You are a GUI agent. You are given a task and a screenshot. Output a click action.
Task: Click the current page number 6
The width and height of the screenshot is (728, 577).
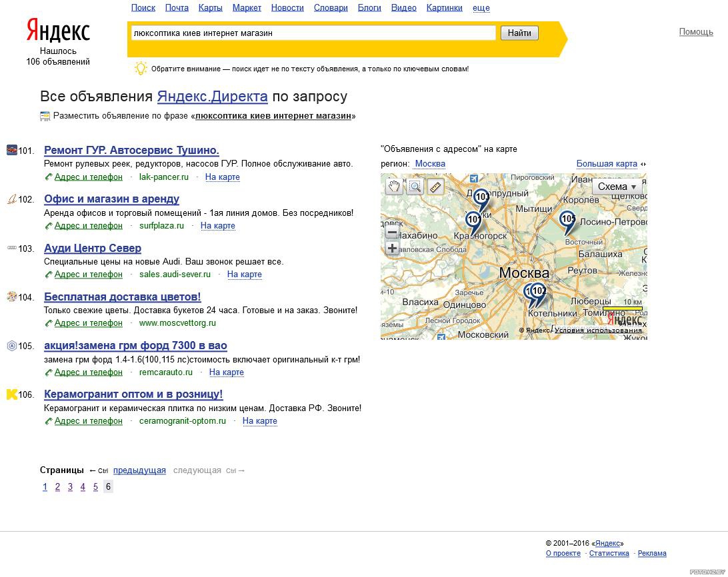108,486
